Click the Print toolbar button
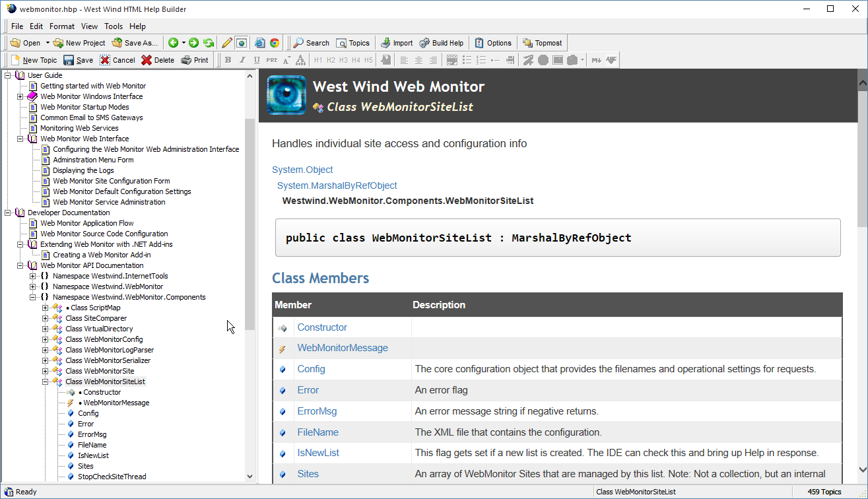Image resolution: width=868 pixels, height=499 pixels. pyautogui.click(x=195, y=60)
